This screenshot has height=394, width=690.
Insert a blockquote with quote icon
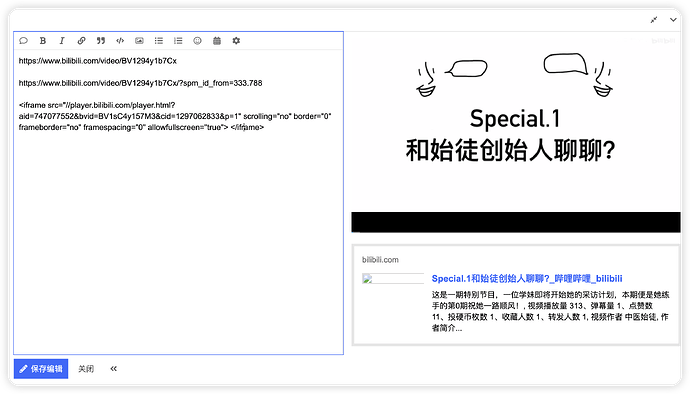pos(101,41)
